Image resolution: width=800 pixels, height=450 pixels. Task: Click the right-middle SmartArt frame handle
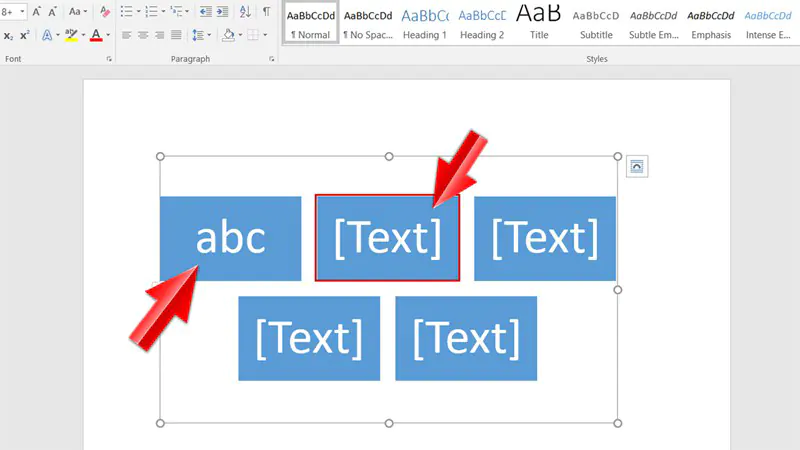(617, 290)
